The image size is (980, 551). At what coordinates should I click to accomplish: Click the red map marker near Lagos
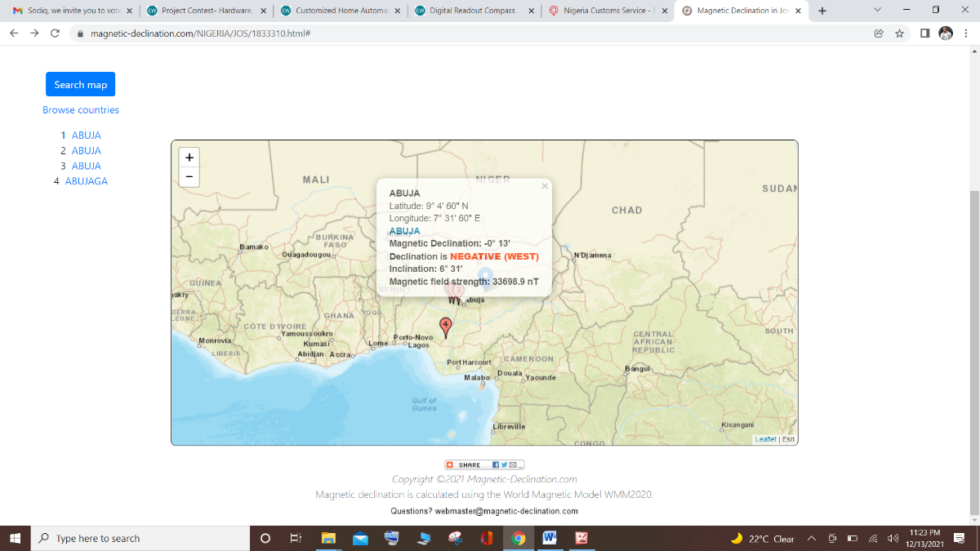tap(445, 327)
